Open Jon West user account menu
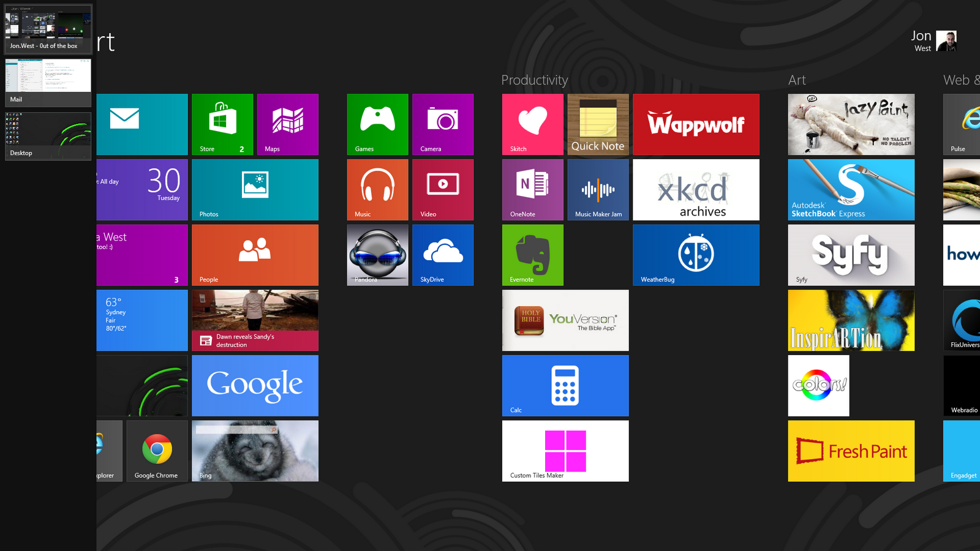 point(933,41)
